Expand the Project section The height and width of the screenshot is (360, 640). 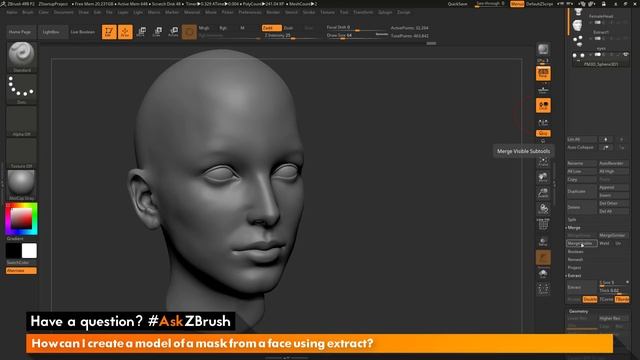click(574, 268)
